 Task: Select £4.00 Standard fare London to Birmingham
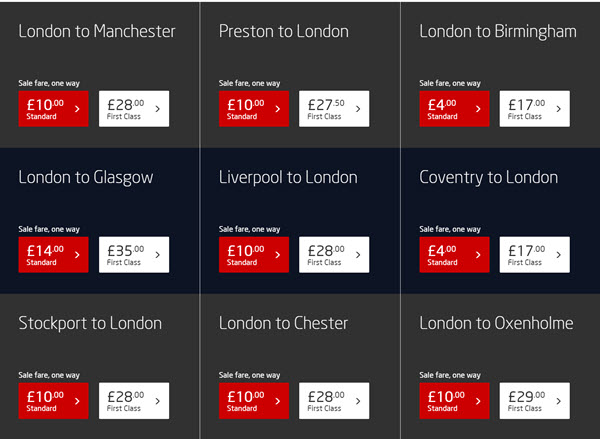[x=454, y=109]
